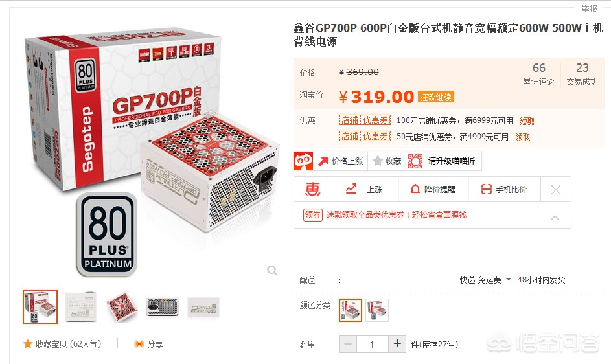Increase quantity with the plus button

tap(397, 344)
